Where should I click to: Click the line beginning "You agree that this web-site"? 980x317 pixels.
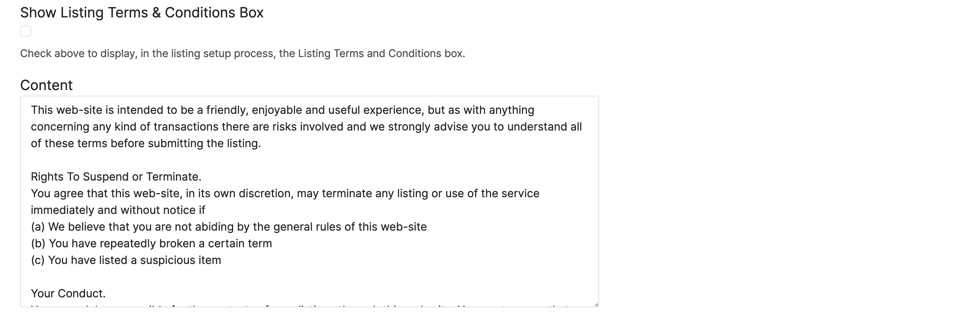click(x=285, y=194)
